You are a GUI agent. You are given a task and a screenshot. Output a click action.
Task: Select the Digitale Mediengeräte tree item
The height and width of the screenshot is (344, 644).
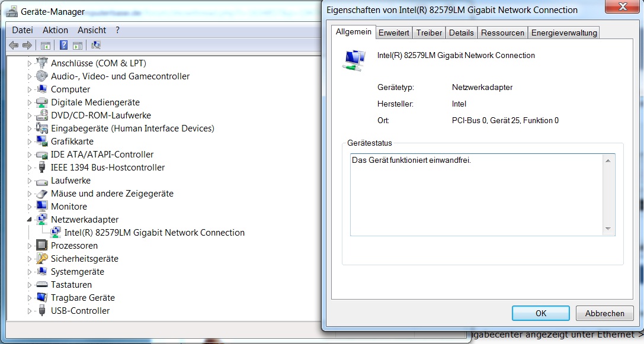[x=95, y=102]
